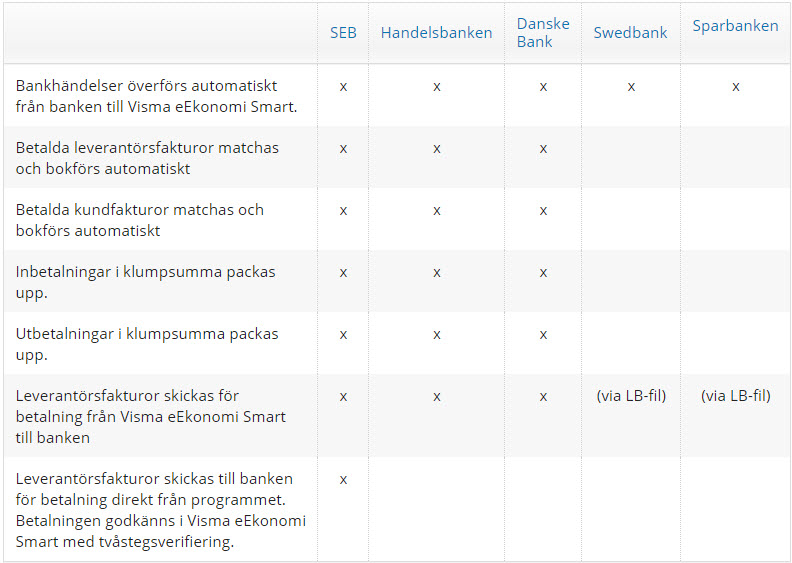792x563 pixels.
Task: Click '(via LB-fil)' in the Swedbank column
Action: [630, 396]
